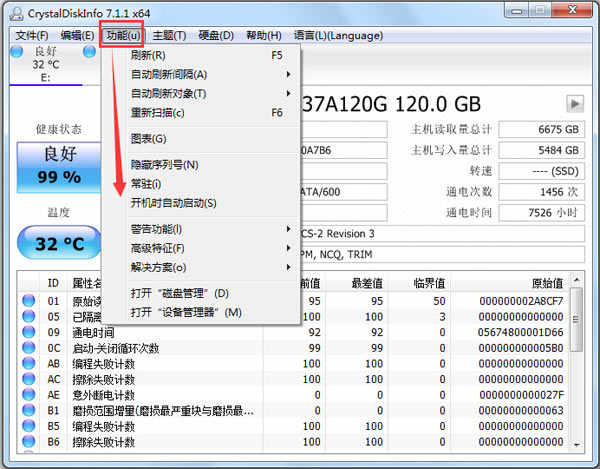Select the 意外断电计数 attribute row
The width and height of the screenshot is (600, 469).
(x=294, y=394)
